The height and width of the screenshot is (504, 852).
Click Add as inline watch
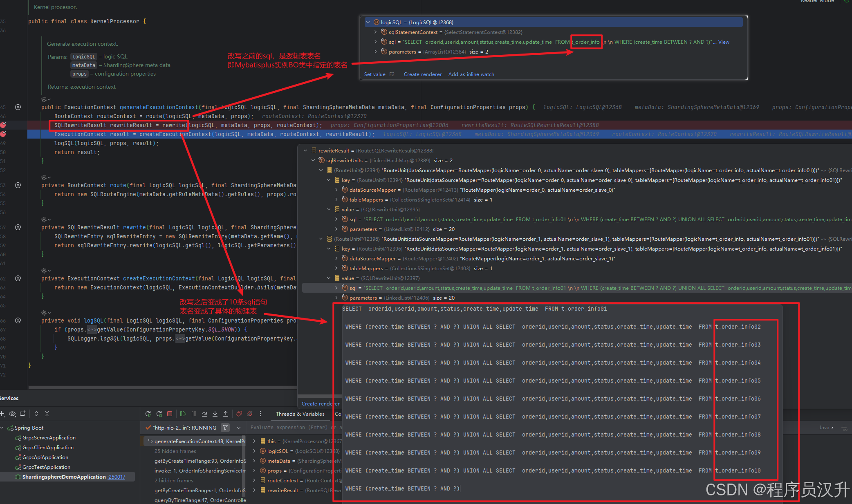(x=471, y=74)
